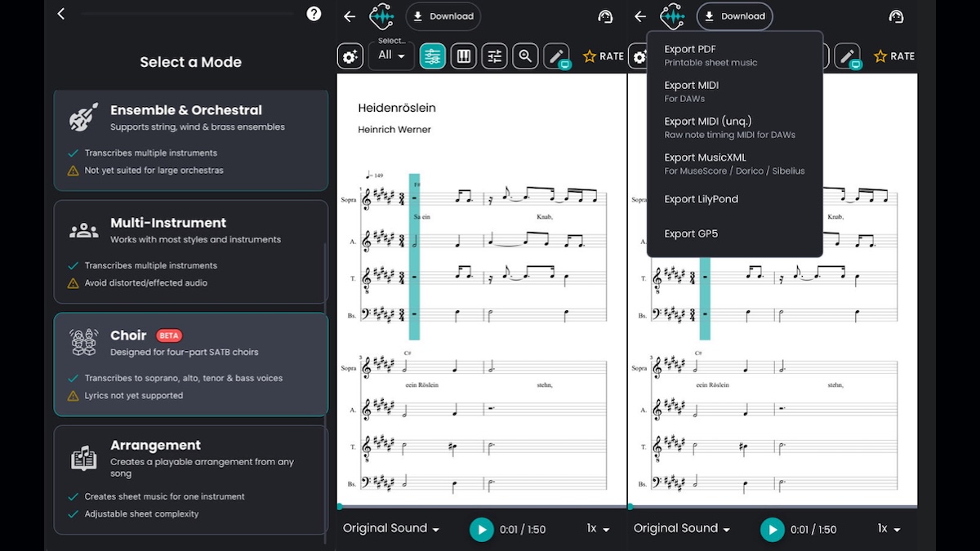Viewport: 980px width, 551px height.
Task: Click the waveform app logo in the right panel
Action: [672, 16]
